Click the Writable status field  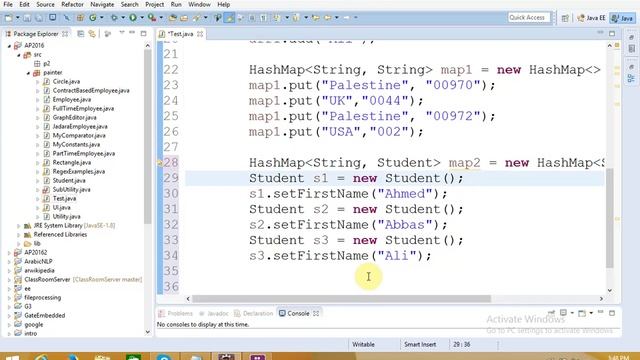click(363, 344)
